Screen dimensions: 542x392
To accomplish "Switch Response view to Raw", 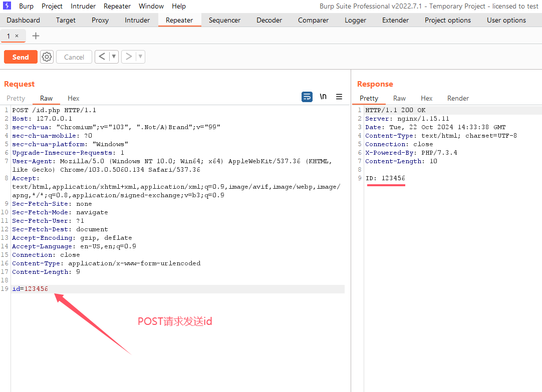I will coord(399,98).
